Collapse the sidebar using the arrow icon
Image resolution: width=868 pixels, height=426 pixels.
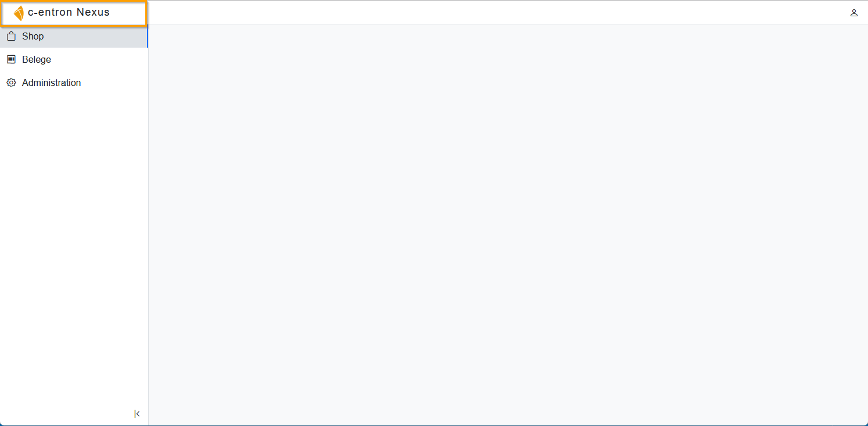(137, 414)
